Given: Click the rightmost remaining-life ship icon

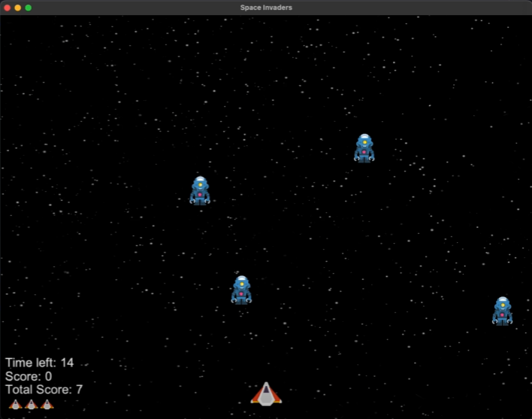Looking at the screenshot, I should point(47,405).
